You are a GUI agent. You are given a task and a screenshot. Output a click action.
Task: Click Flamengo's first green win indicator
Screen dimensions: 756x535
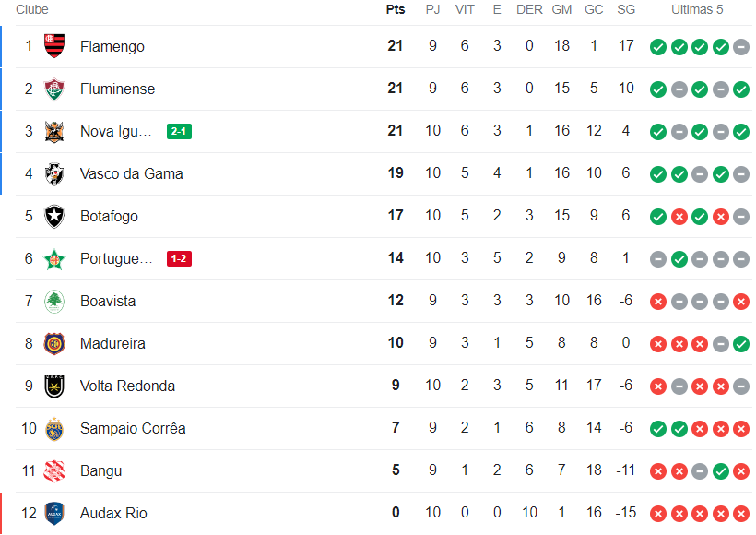658,47
